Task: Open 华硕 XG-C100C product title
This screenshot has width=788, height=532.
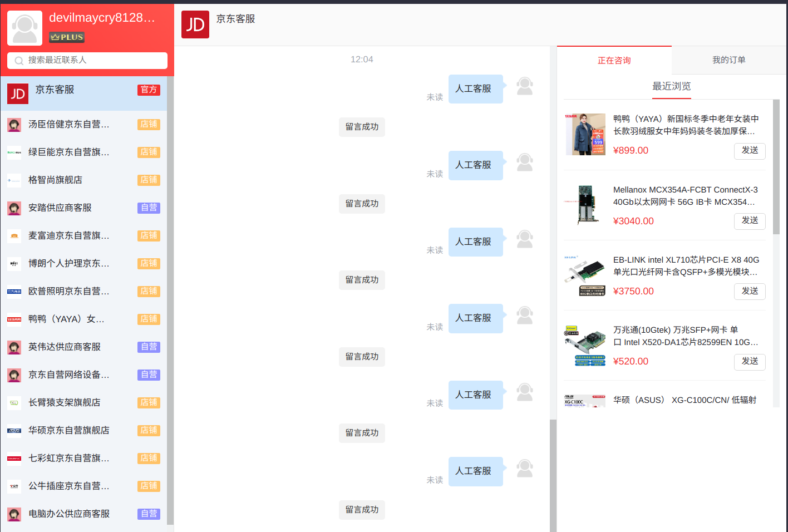Action: tap(684, 400)
